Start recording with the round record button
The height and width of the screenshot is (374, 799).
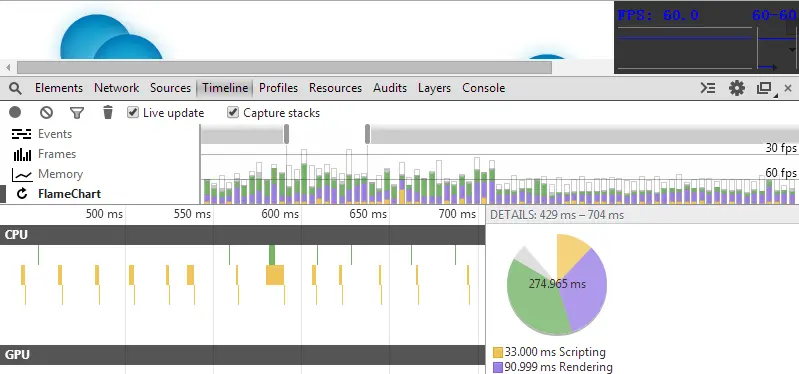point(15,112)
